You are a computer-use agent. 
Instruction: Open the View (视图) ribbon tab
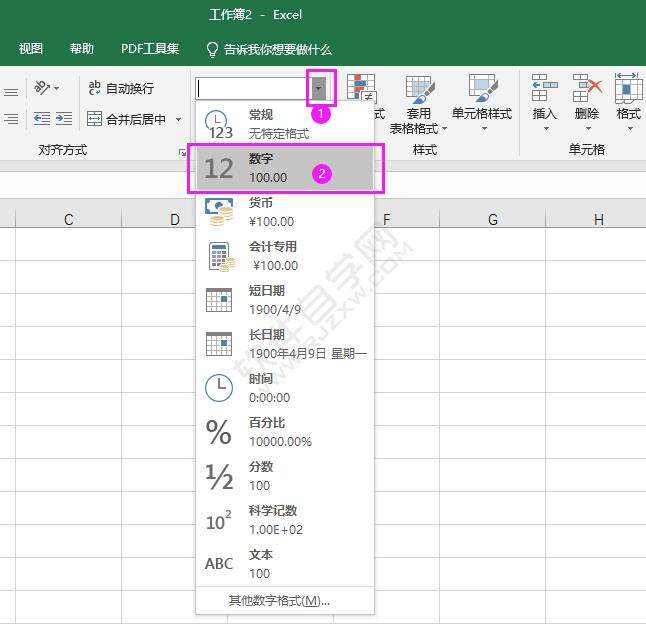pos(30,49)
